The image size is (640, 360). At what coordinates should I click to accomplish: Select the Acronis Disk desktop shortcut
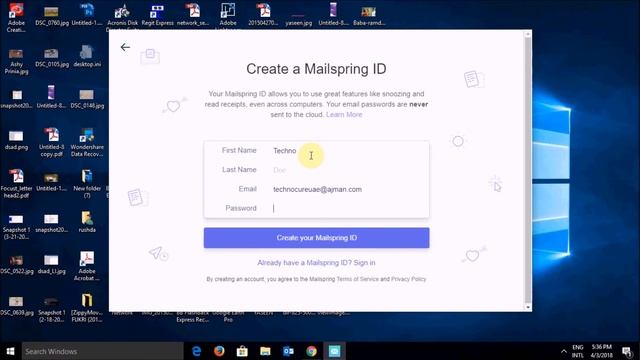(122, 17)
